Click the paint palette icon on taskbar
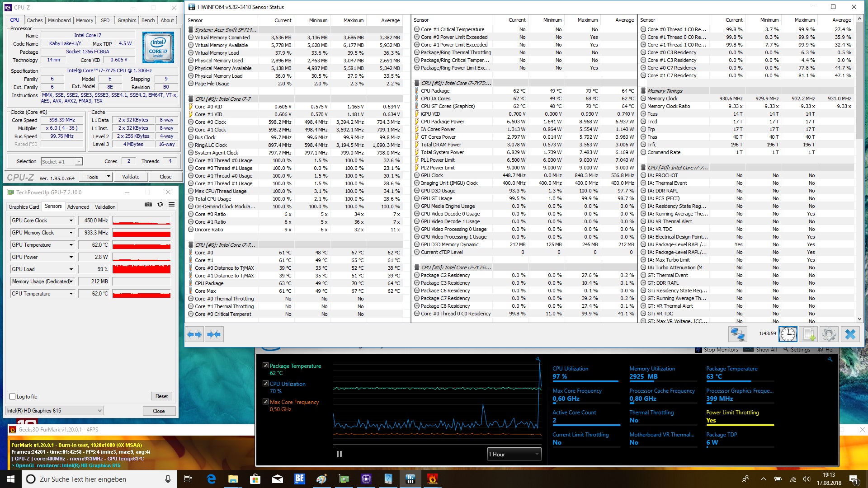 [x=321, y=479]
